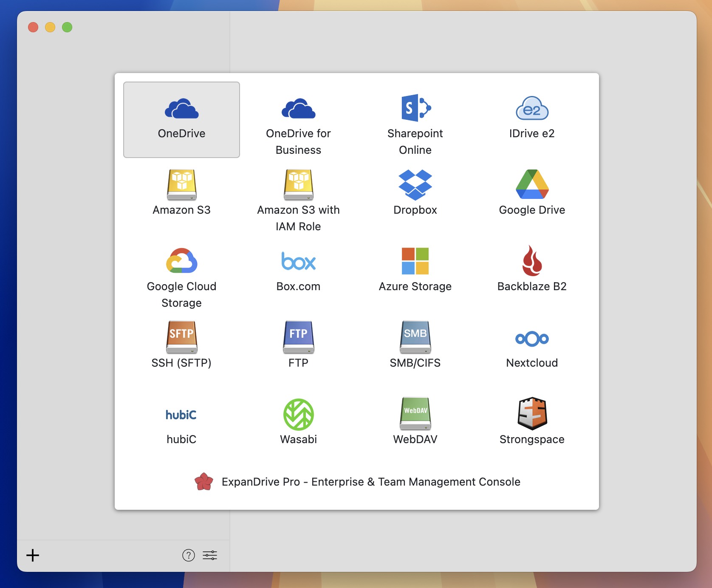Pick the FTP drive icon
The width and height of the screenshot is (712, 588).
tap(298, 337)
